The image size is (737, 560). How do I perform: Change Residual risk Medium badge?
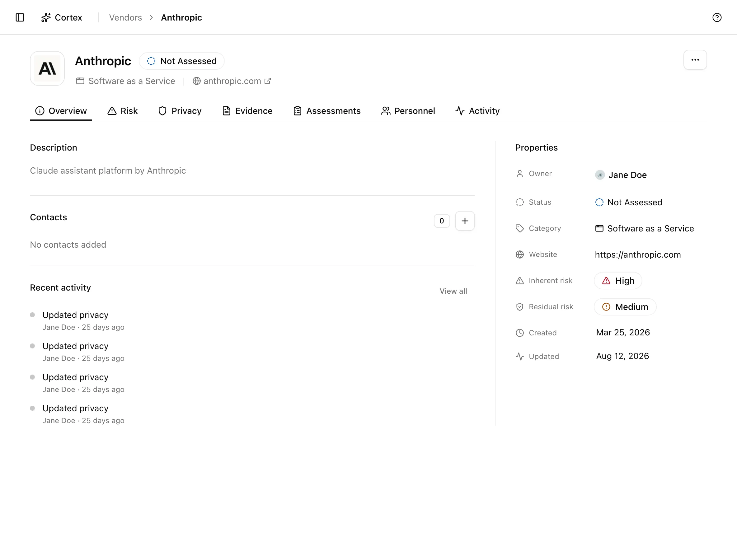[x=625, y=307]
